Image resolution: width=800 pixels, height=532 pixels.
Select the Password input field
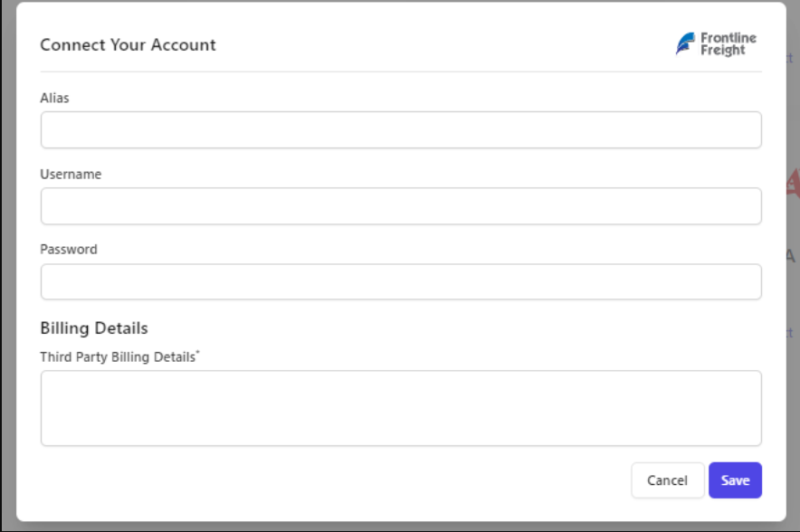tap(401, 281)
